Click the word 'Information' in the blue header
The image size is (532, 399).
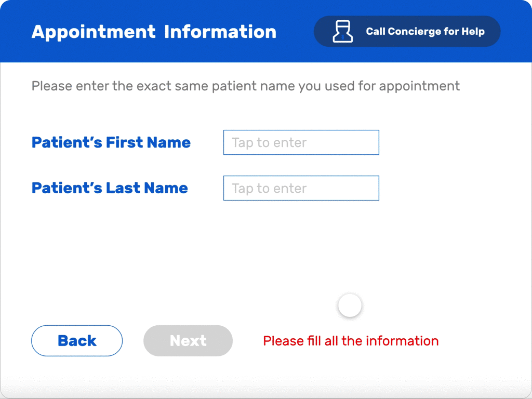click(x=220, y=32)
